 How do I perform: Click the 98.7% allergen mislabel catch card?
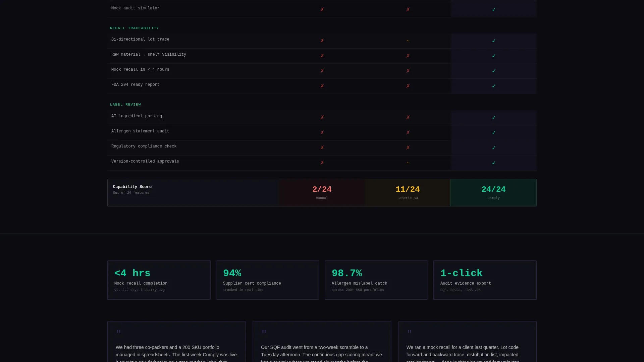[376, 280]
